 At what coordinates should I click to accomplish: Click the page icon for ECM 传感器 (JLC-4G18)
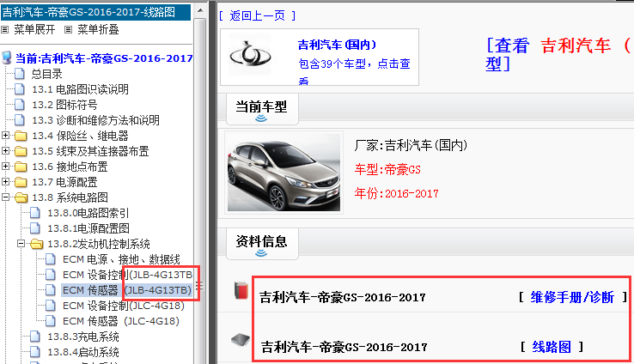click(51, 321)
